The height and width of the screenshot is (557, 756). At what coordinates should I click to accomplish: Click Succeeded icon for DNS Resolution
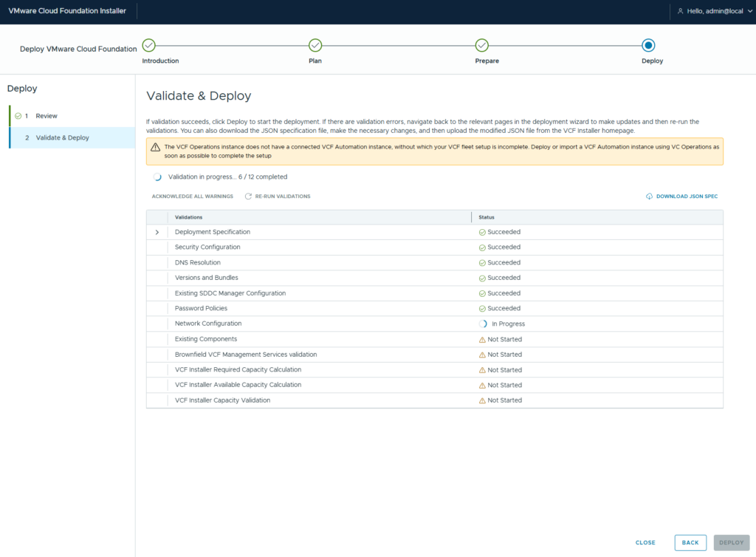tap(482, 263)
